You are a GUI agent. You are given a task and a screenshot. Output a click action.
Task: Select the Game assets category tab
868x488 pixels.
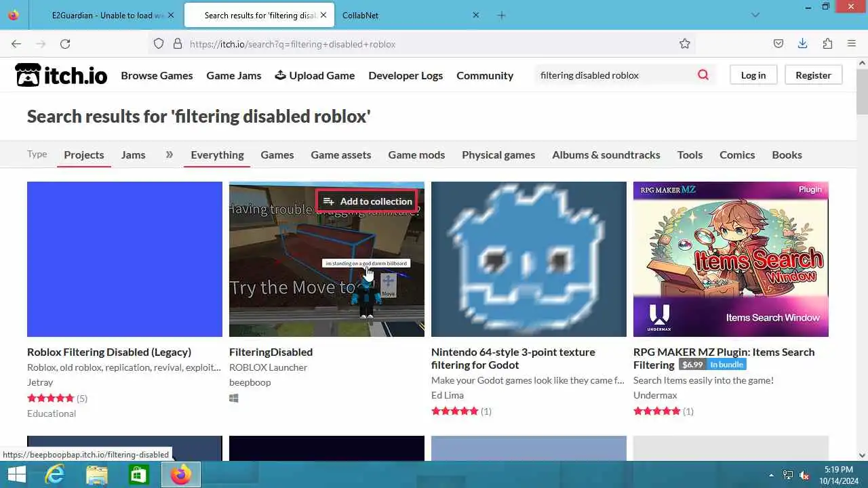(341, 155)
